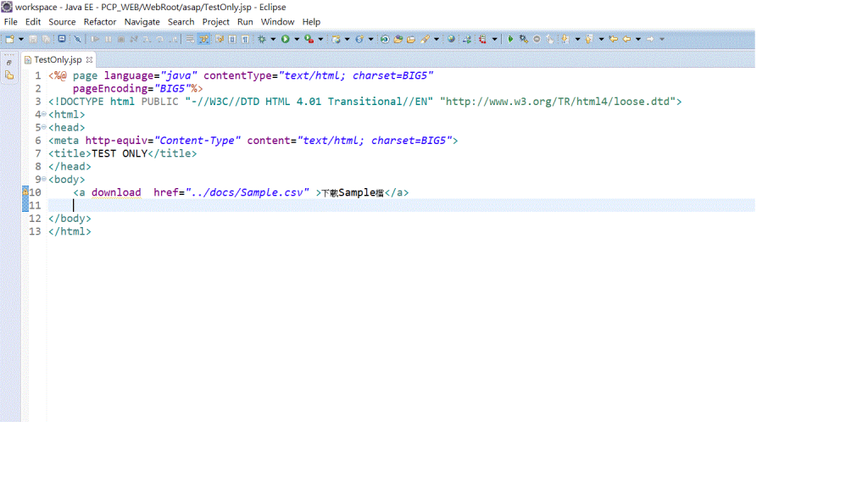
Task: Click the Back navigation yellow arrow
Action: coord(626,39)
